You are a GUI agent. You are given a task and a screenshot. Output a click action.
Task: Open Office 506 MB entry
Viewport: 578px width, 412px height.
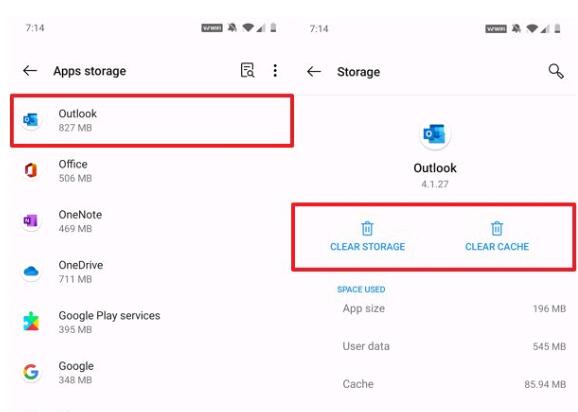[152, 171]
